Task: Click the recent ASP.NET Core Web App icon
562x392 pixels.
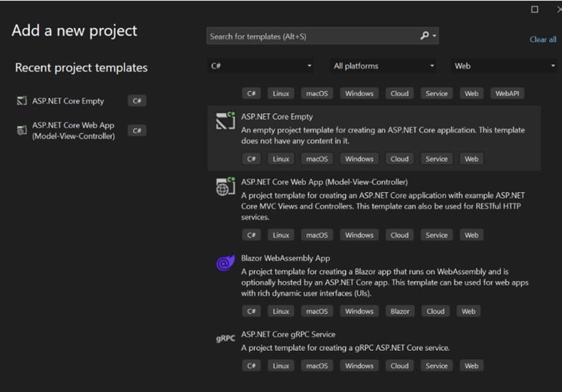Action: click(x=22, y=130)
